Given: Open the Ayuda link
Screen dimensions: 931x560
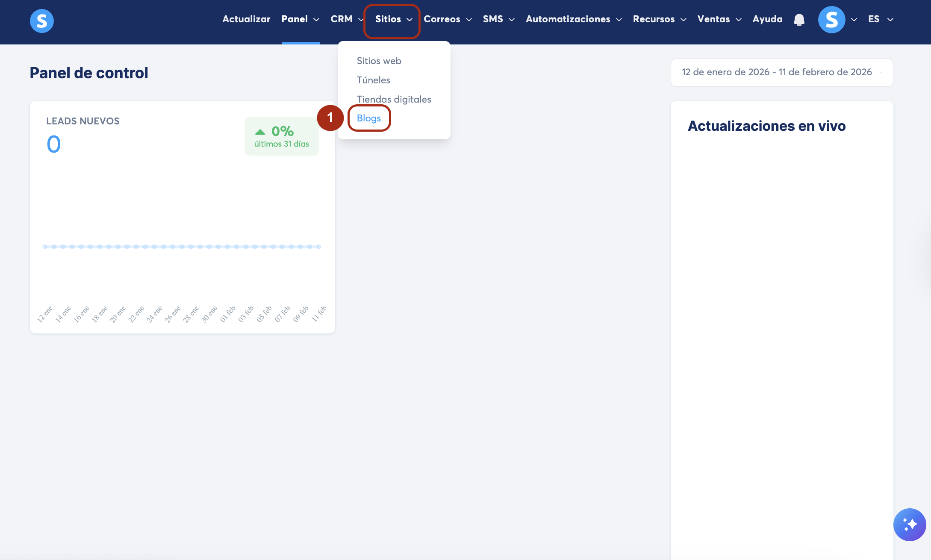Looking at the screenshot, I should (767, 19).
